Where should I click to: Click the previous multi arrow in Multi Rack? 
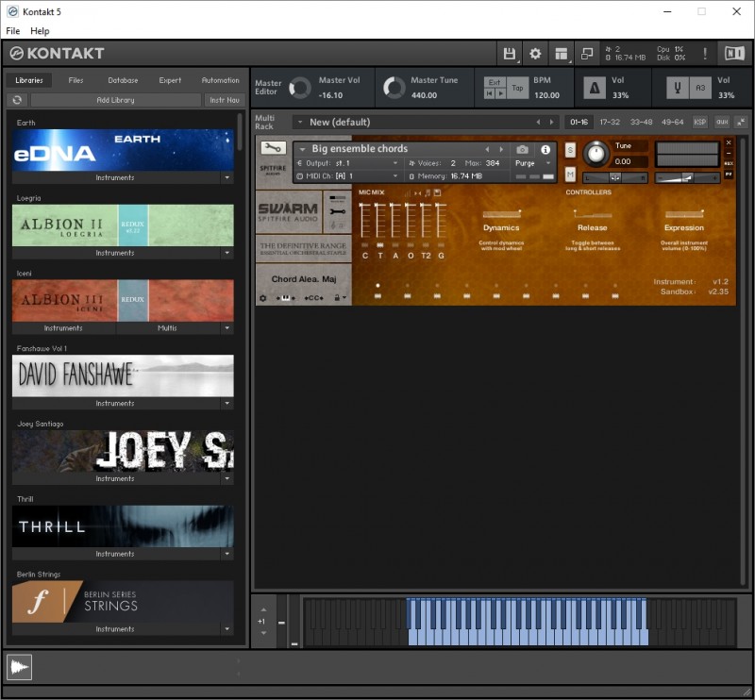click(538, 123)
